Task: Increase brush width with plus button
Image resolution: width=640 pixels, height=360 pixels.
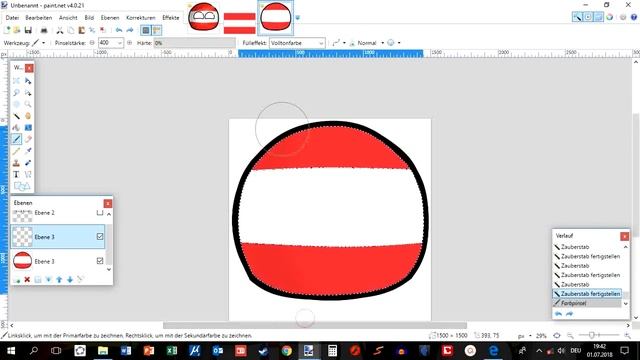Action: (130, 43)
